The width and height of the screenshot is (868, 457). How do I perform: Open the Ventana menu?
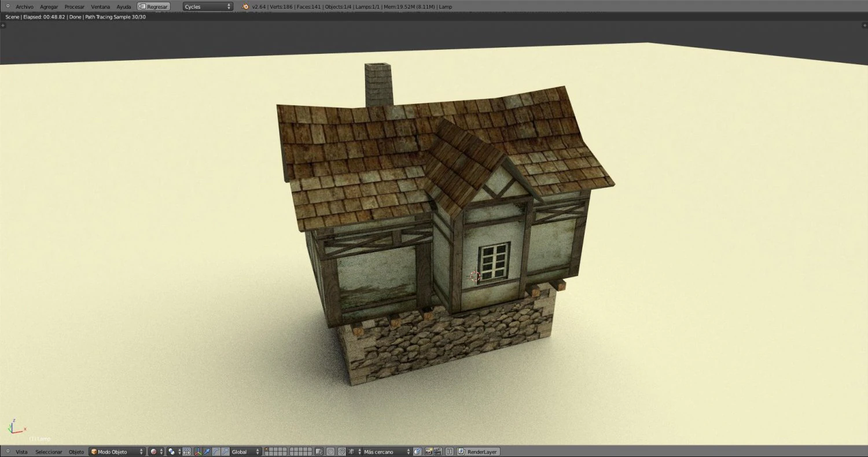(x=101, y=6)
